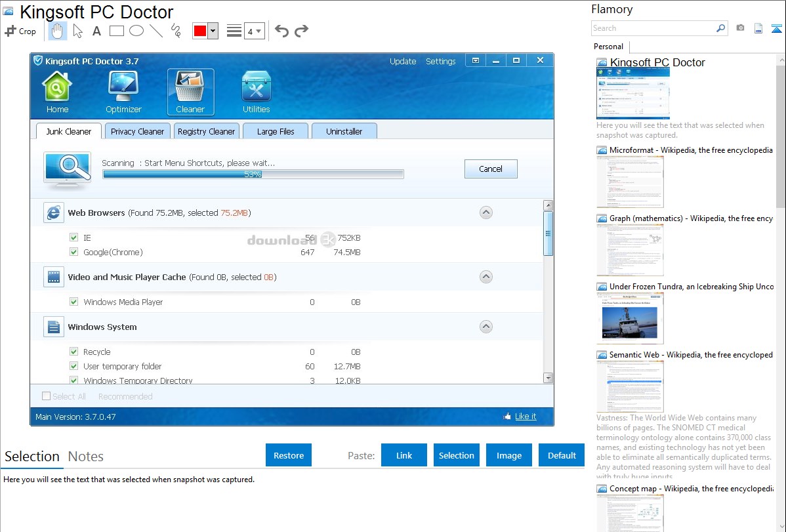786x532 pixels.
Task: Click the red color swatch
Action: (x=199, y=31)
